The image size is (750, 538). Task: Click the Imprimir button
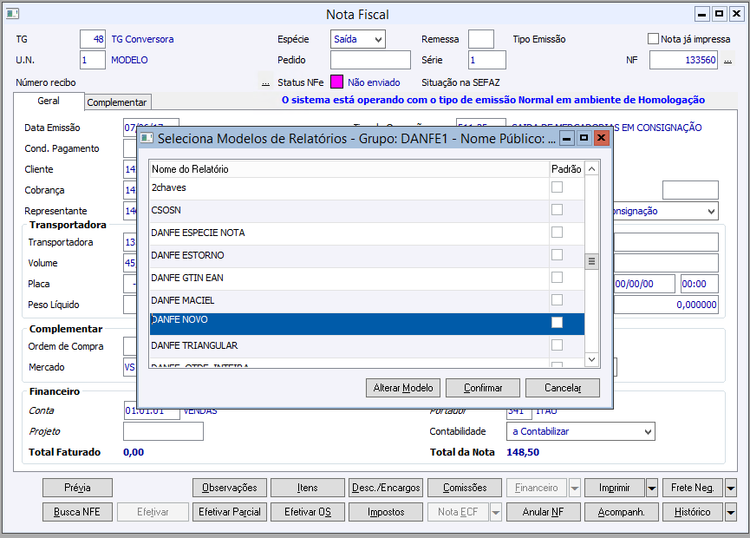tap(615, 488)
